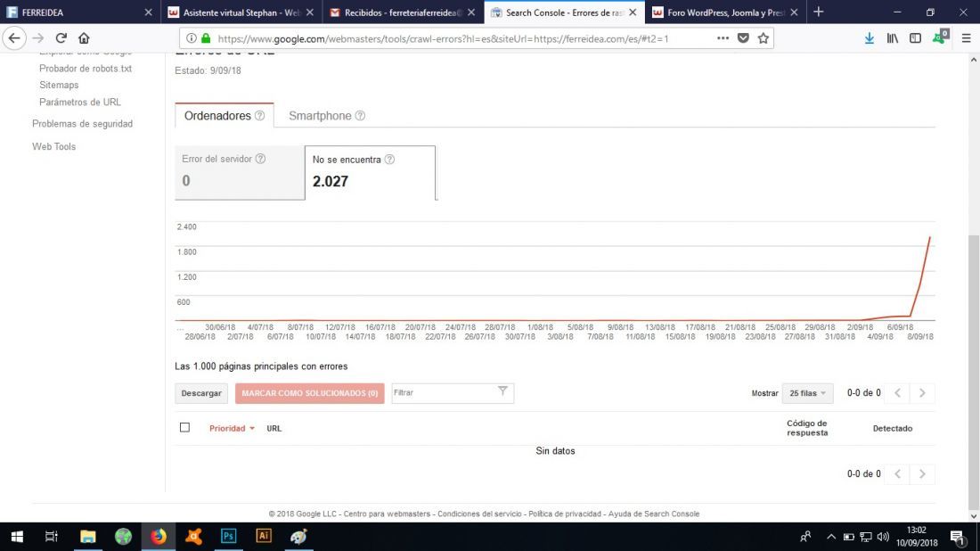Open Windows Start menu

[x=18, y=537]
